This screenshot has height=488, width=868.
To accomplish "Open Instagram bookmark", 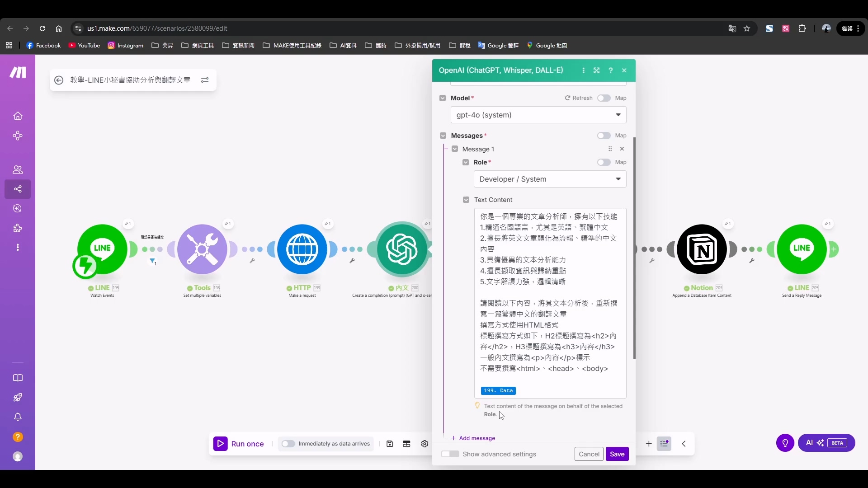I will coord(126,45).
